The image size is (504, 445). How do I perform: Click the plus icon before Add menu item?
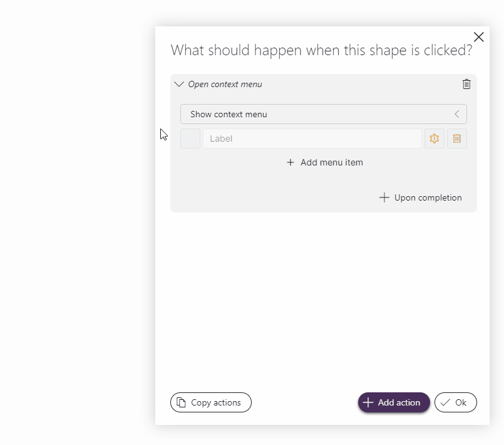(290, 162)
